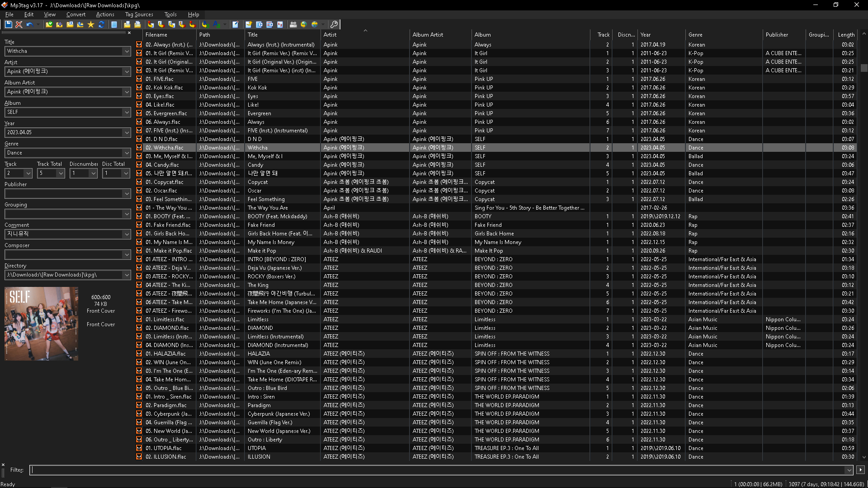Open Extended Tags editor icon

[x=236, y=24]
